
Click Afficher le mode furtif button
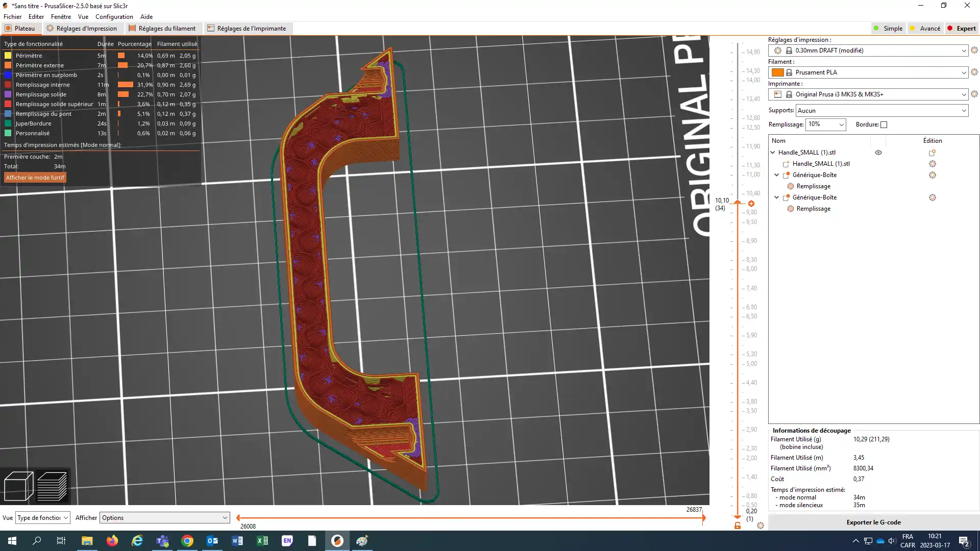click(35, 178)
